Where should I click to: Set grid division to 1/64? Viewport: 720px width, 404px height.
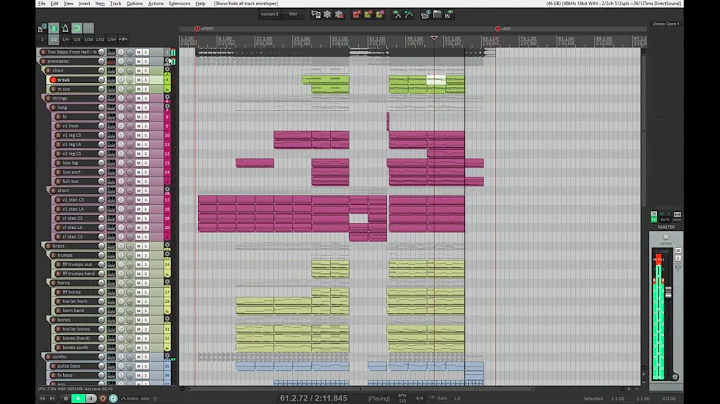point(112,39)
